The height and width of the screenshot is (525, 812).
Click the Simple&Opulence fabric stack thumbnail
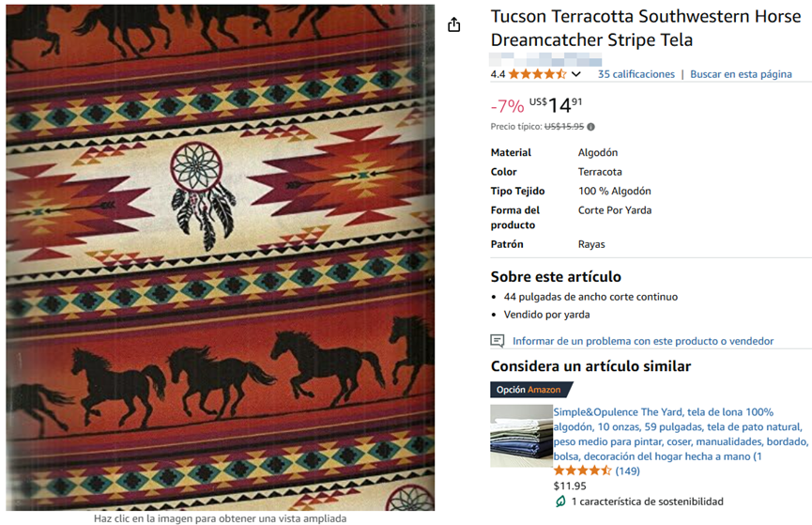tap(522, 436)
